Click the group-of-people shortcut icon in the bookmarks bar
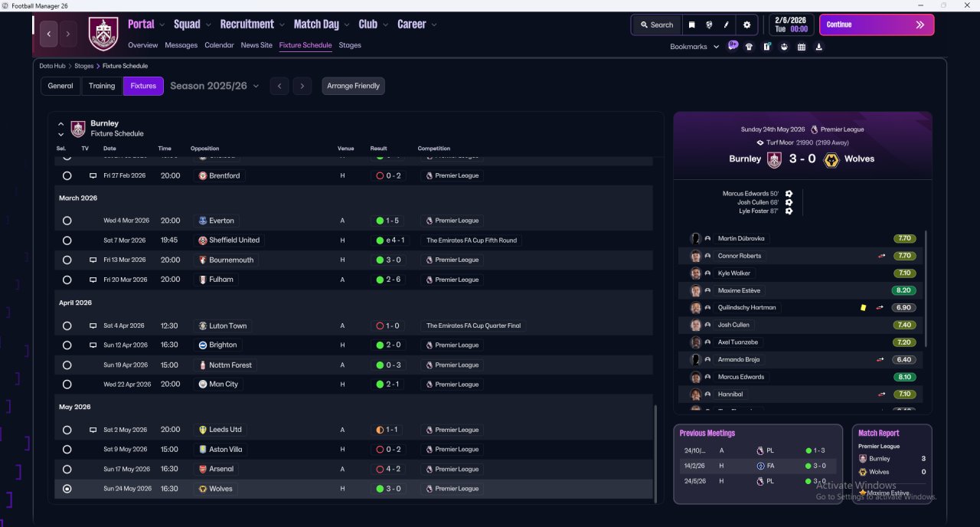Screen dimensions: 980x527 pos(784,47)
